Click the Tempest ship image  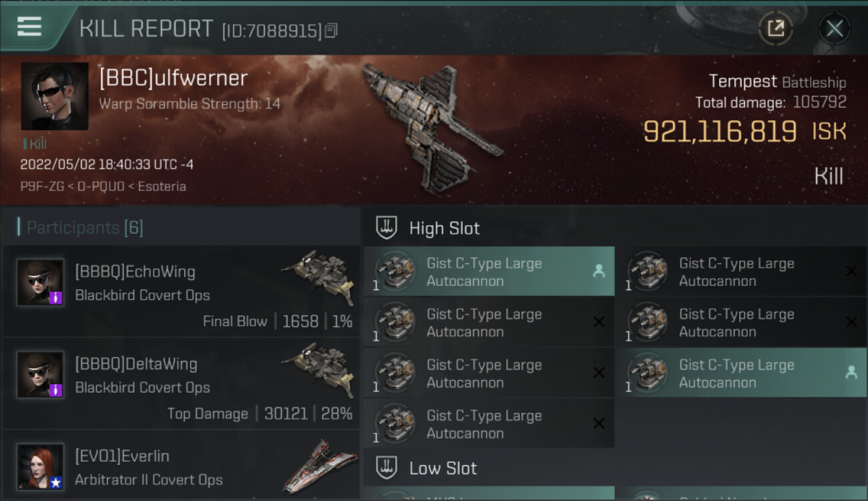(x=432, y=126)
